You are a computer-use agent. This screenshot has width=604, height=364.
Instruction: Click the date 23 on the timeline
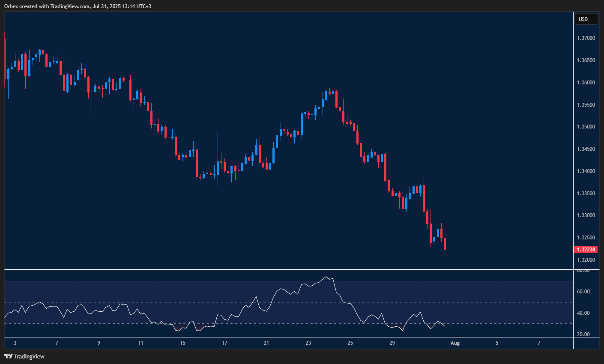[308, 343]
